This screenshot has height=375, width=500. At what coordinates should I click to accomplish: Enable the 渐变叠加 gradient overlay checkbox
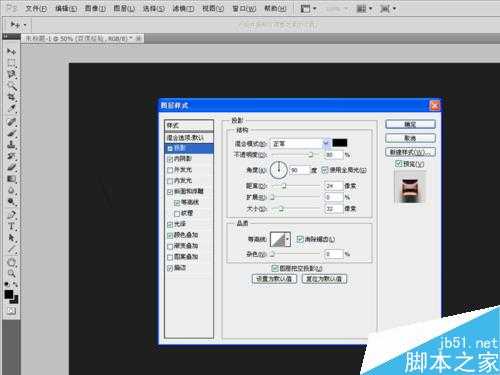170,247
